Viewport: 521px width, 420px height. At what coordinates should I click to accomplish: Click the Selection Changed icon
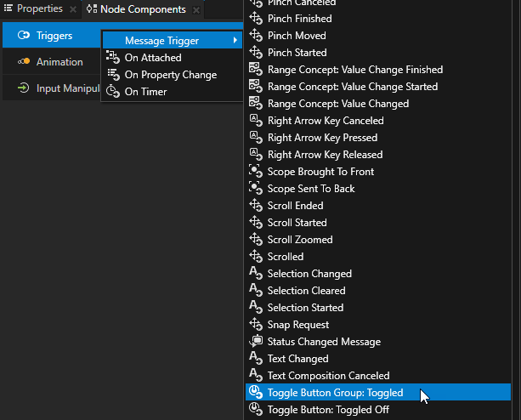point(256,273)
